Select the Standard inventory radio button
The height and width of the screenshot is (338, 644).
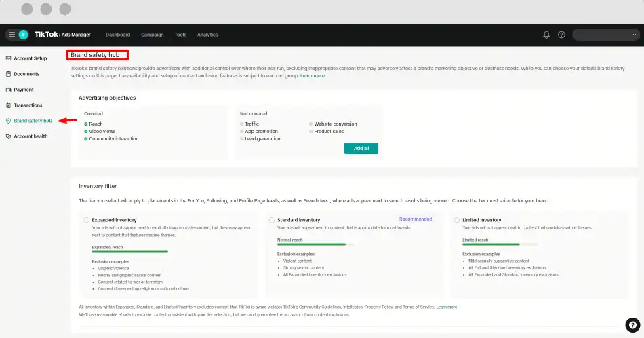pos(271,220)
